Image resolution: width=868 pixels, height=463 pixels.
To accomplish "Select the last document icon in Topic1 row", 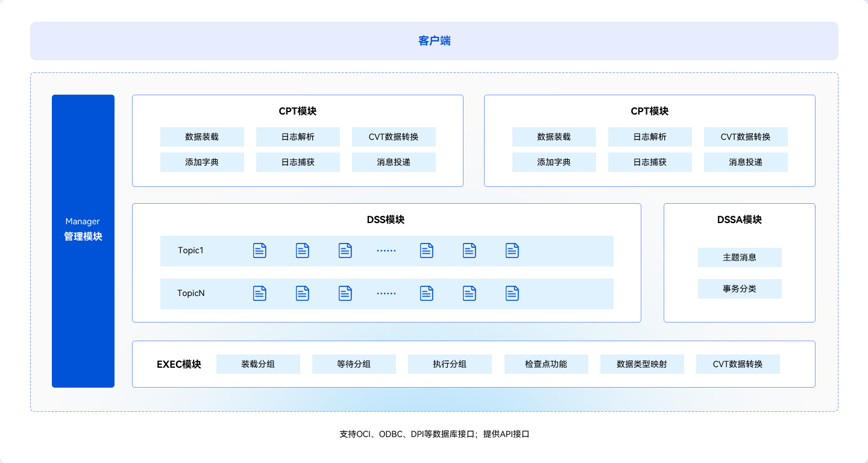I will [512, 250].
